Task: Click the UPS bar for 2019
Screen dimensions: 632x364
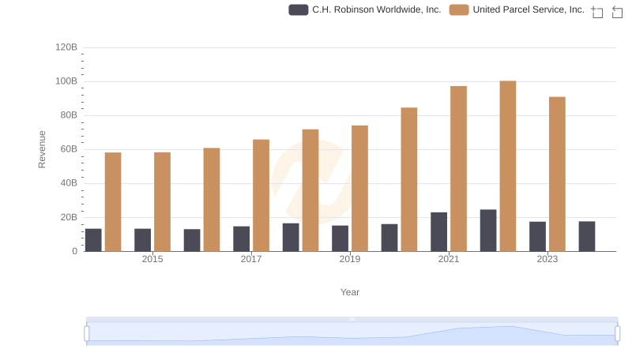Action: (359, 188)
